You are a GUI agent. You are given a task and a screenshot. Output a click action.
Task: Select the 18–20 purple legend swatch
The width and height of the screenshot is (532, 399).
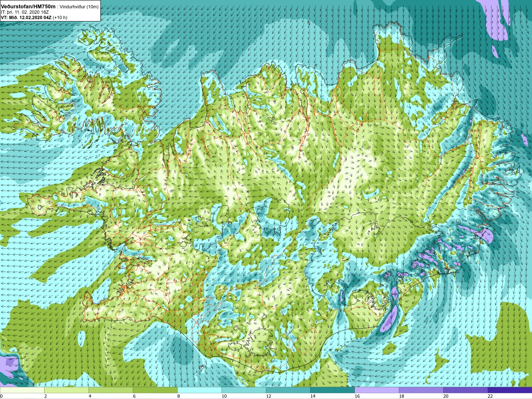pos(421,390)
